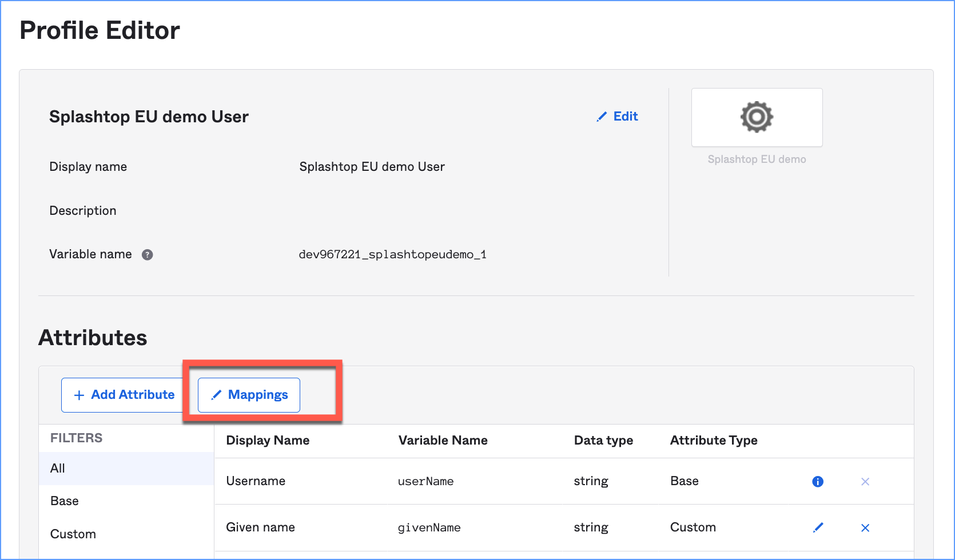Click the Given name display name cell

[261, 527]
